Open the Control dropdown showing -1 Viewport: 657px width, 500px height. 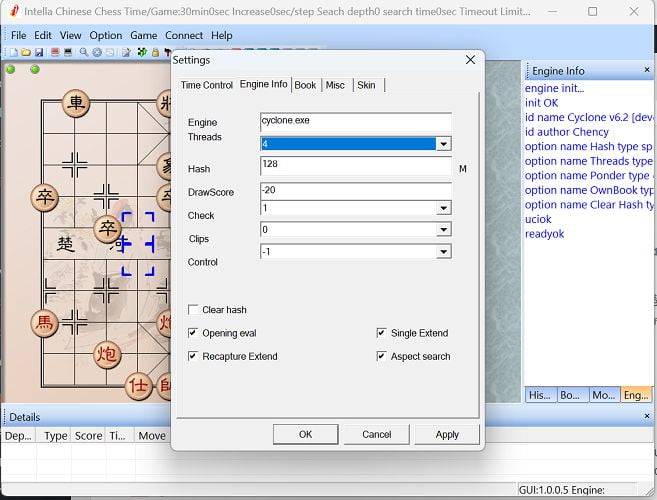[x=443, y=252]
